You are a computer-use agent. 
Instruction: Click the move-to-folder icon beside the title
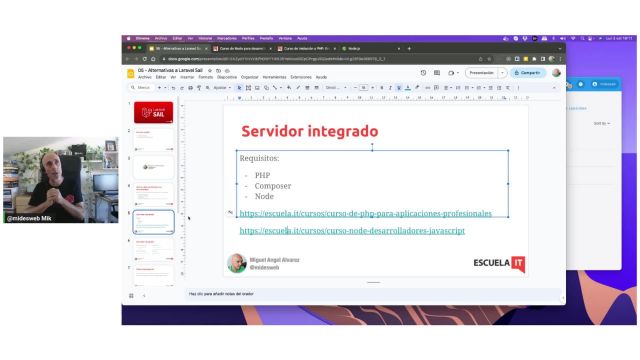pyautogui.click(x=218, y=71)
